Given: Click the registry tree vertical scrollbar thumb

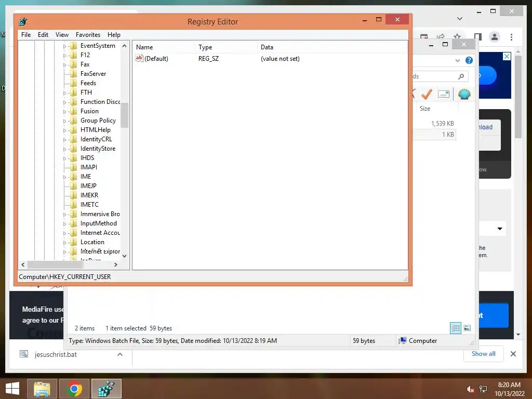Looking at the screenshot, I should 125,115.
